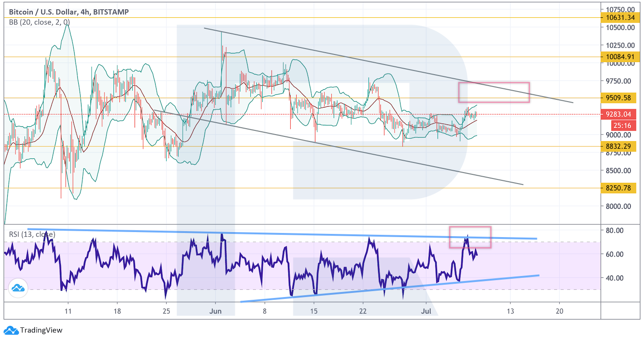
Task: Select the pink rectangle on price chart
Action: click(x=494, y=92)
